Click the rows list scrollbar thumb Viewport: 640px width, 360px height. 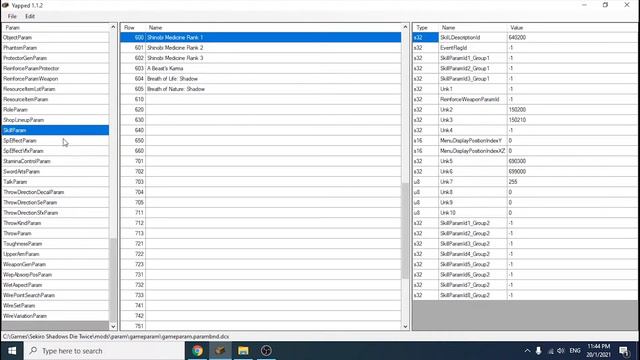(x=405, y=231)
